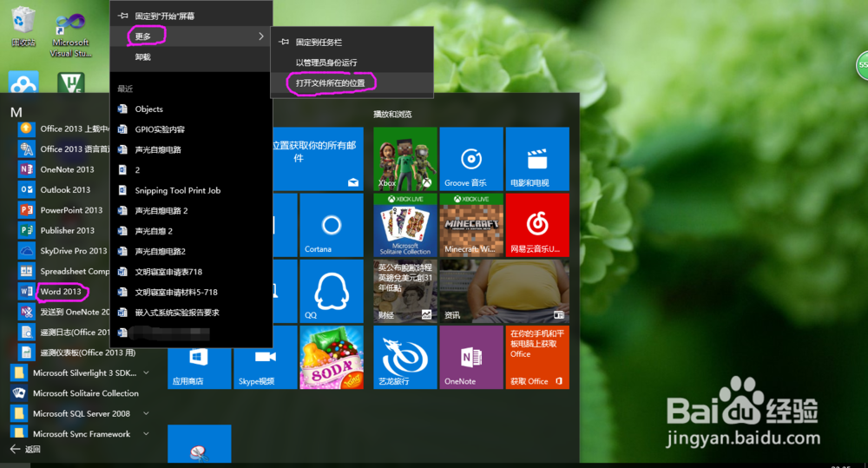868x468 pixels.
Task: Open the 资讯 news tile
Action: click(504, 291)
